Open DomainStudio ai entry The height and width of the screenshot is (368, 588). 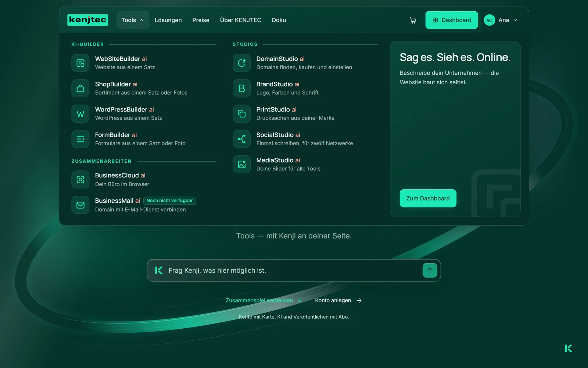305,63
